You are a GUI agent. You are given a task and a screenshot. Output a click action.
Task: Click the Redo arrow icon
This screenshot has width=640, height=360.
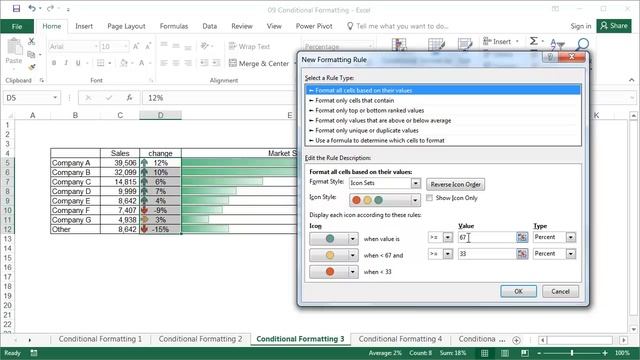pyautogui.click(x=50, y=8)
